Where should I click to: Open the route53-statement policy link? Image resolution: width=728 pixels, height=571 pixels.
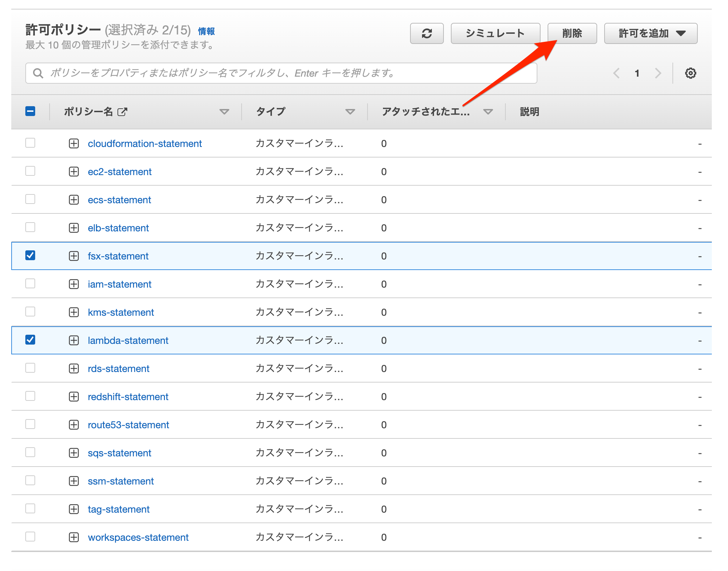128,425
